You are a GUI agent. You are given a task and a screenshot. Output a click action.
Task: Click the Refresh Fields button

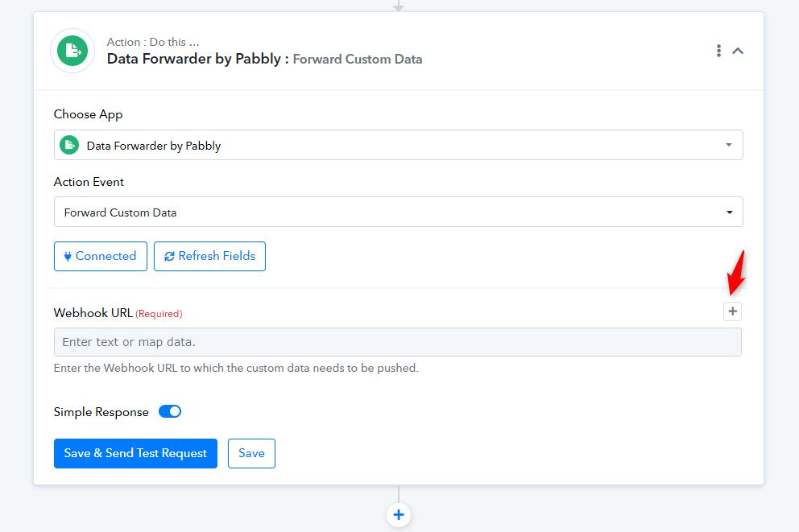[x=209, y=256]
